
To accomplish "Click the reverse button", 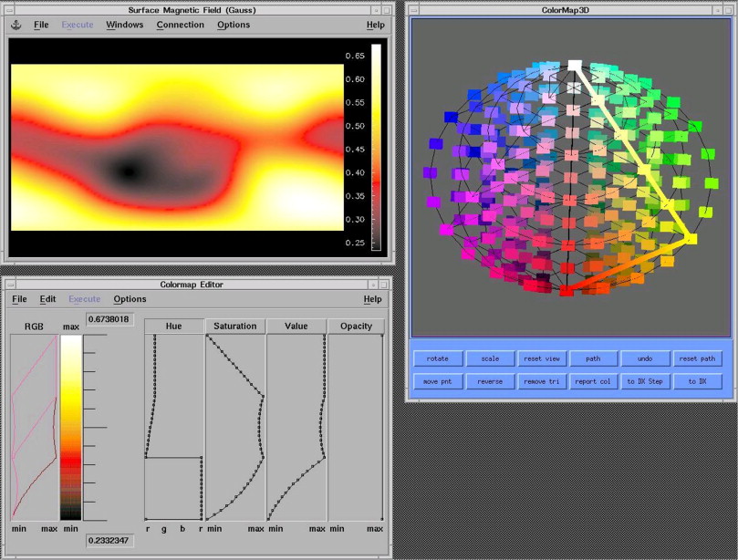I will (x=490, y=381).
